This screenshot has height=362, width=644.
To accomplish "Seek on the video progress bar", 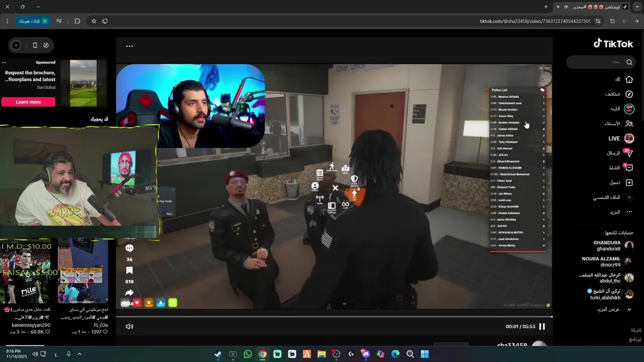I will pyautogui.click(x=334, y=317).
